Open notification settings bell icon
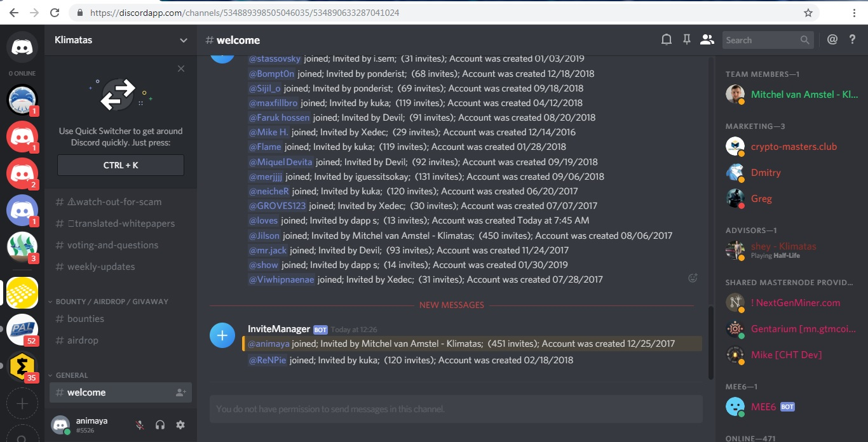Viewport: 868px width, 442px height. click(x=667, y=40)
